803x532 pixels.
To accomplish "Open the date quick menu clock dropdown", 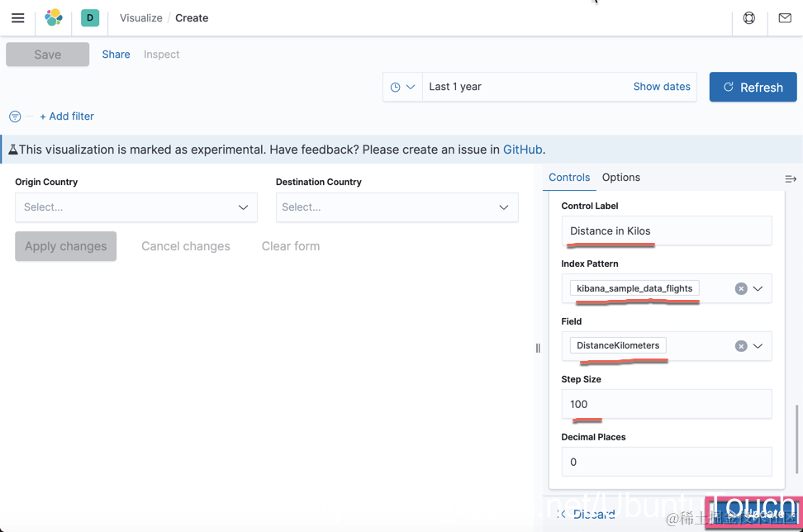I will pos(402,87).
